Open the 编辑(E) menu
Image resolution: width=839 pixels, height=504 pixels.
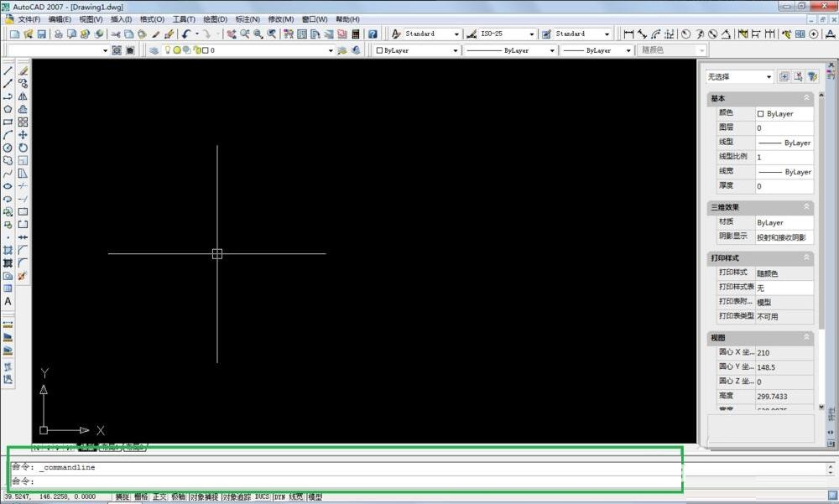[60, 19]
